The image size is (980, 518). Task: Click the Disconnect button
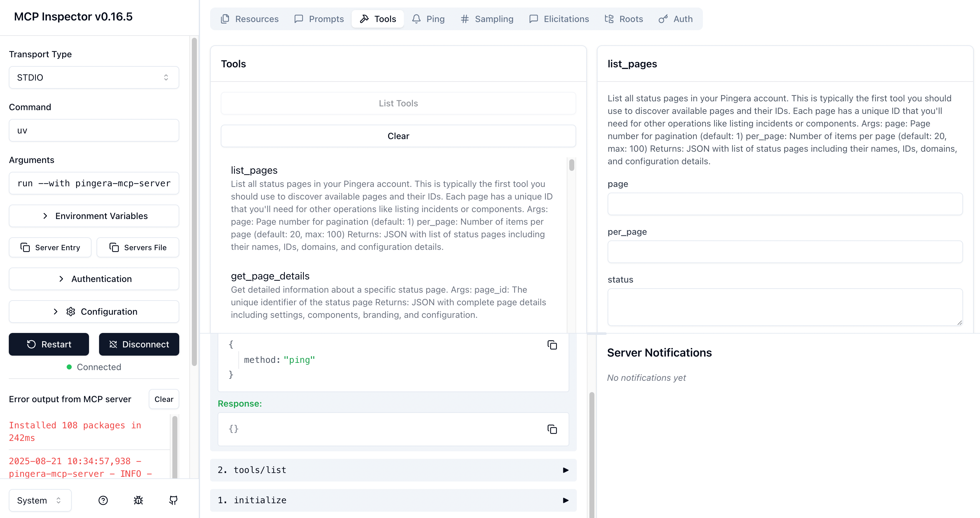pyautogui.click(x=139, y=345)
